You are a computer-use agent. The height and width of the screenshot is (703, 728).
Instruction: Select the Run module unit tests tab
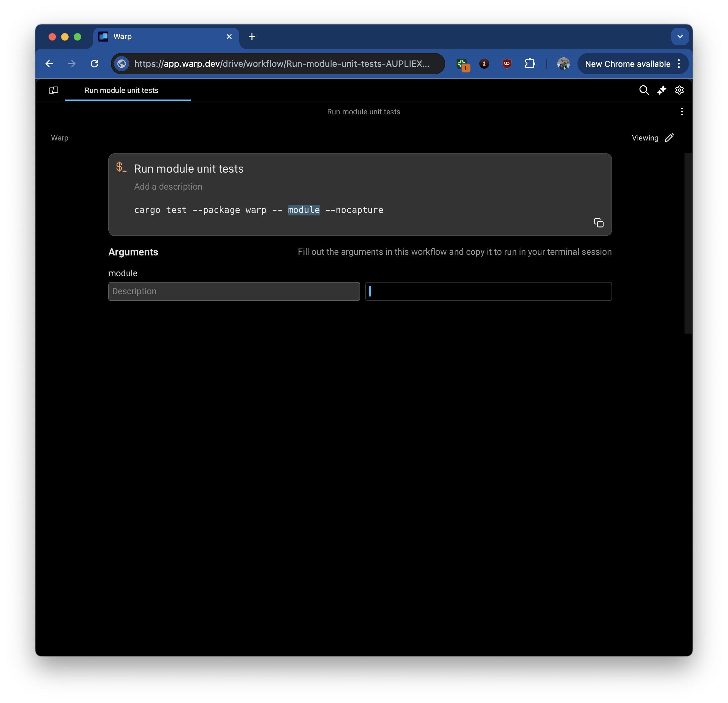122,90
